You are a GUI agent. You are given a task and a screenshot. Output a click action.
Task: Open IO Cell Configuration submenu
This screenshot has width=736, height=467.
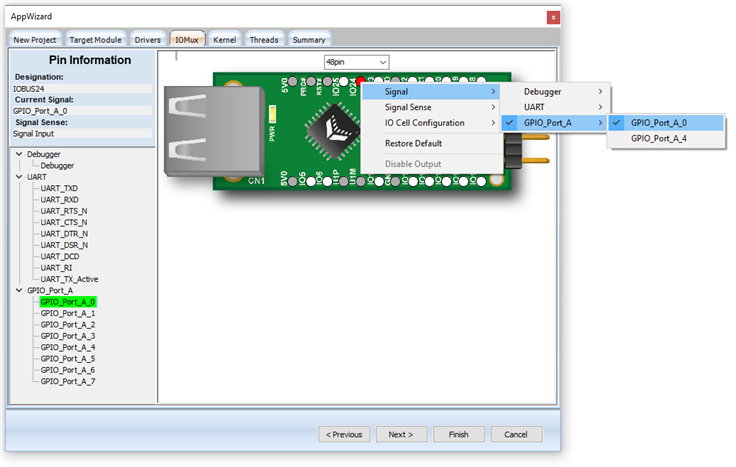pyautogui.click(x=431, y=123)
